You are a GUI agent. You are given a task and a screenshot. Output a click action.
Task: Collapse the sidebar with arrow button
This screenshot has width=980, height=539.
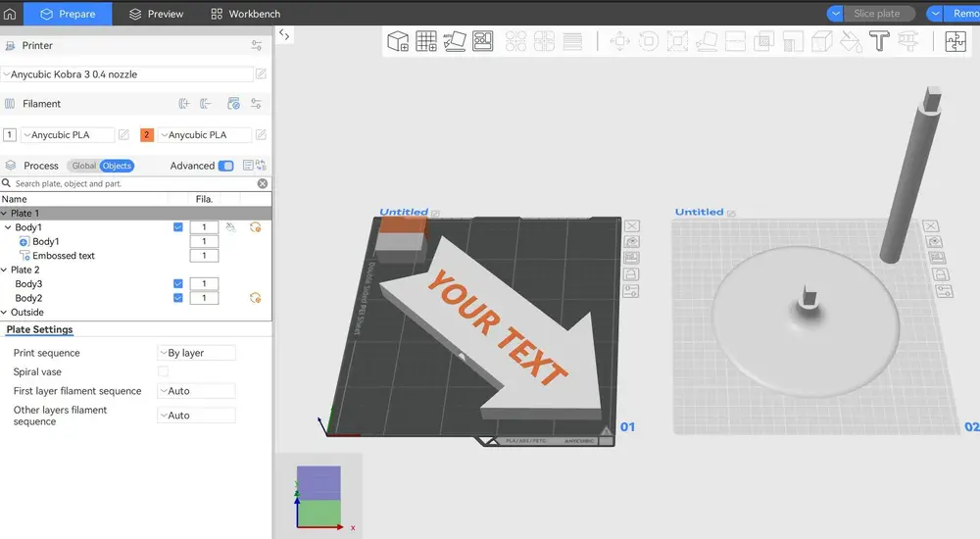pos(284,34)
